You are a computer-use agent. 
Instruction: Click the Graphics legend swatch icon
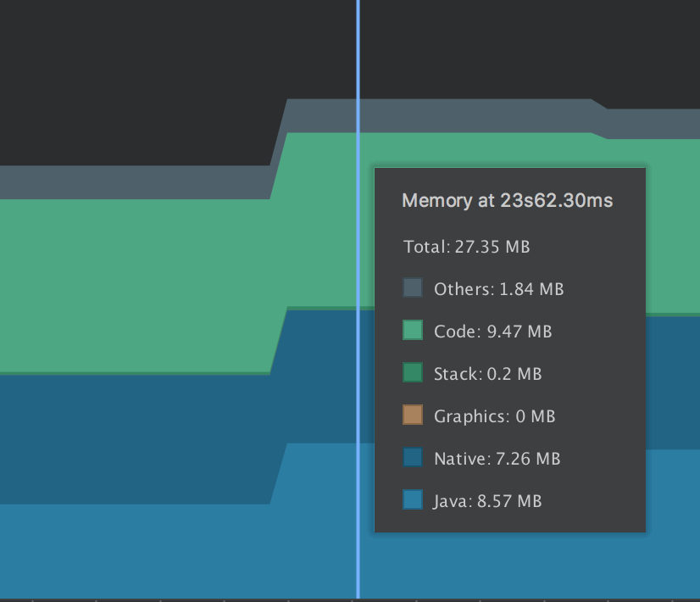pyautogui.click(x=413, y=415)
